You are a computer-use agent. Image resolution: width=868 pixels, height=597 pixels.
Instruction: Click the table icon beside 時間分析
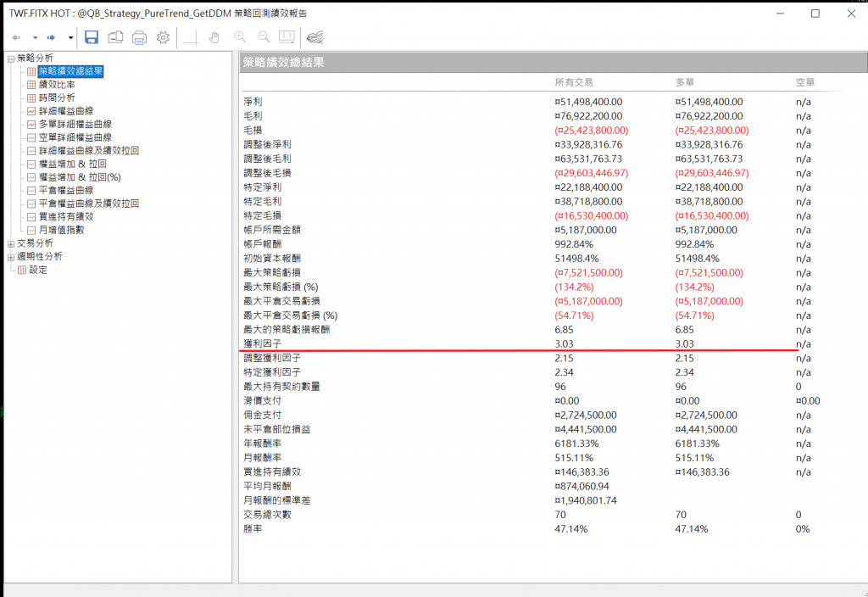(x=31, y=98)
